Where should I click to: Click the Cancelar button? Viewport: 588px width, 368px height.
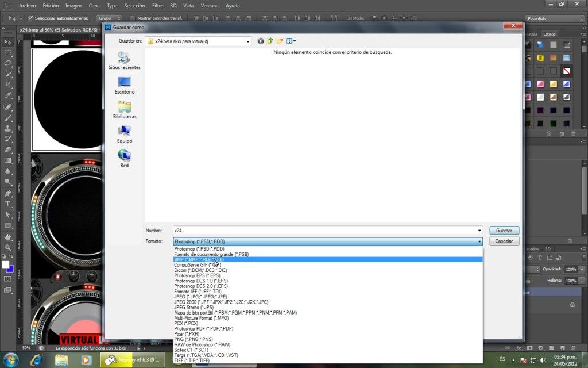[504, 241]
